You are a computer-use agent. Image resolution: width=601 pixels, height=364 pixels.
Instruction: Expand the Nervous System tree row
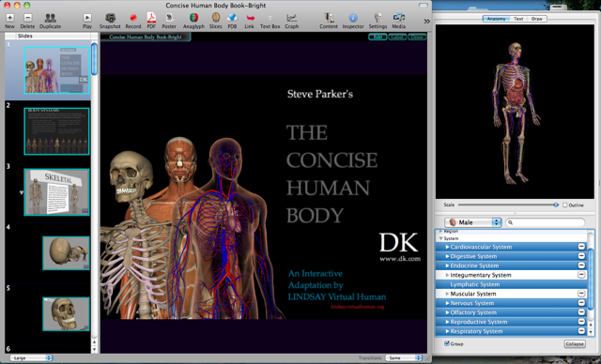click(x=447, y=303)
